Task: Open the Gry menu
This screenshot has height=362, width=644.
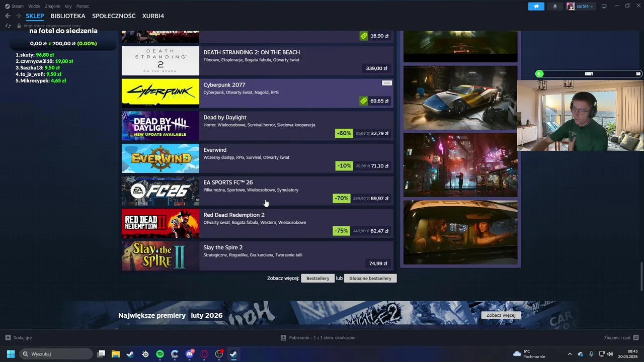Action: click(68, 6)
